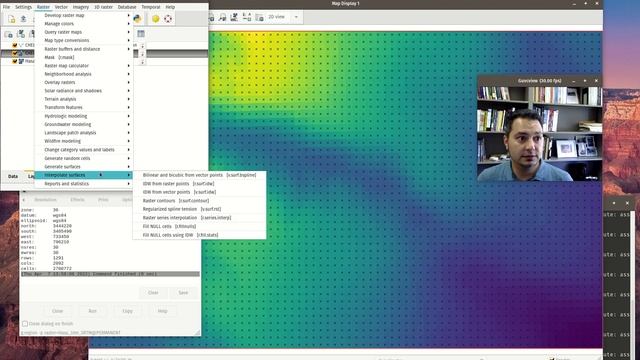Expand Manage colors submenu

click(84, 24)
